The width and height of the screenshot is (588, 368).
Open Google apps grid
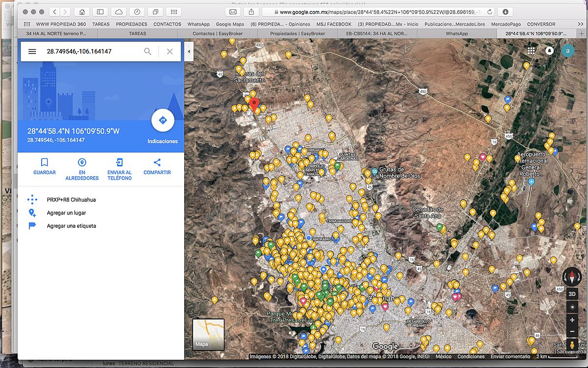pyautogui.click(x=531, y=51)
